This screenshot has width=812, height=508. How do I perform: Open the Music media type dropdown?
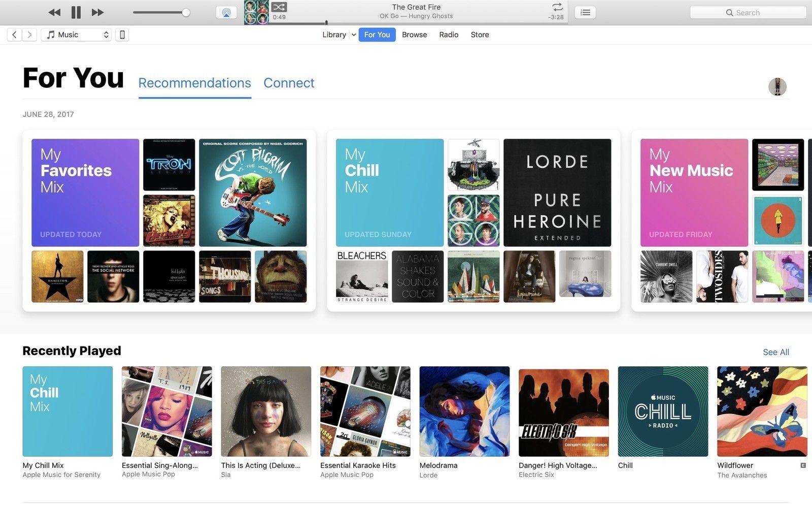[77, 35]
